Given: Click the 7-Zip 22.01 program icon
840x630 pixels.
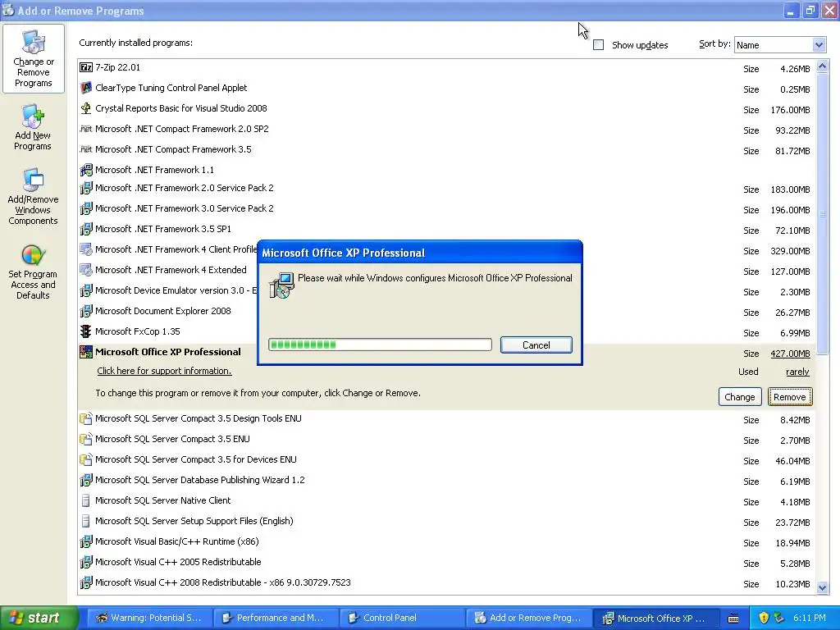Looking at the screenshot, I should coord(85,67).
